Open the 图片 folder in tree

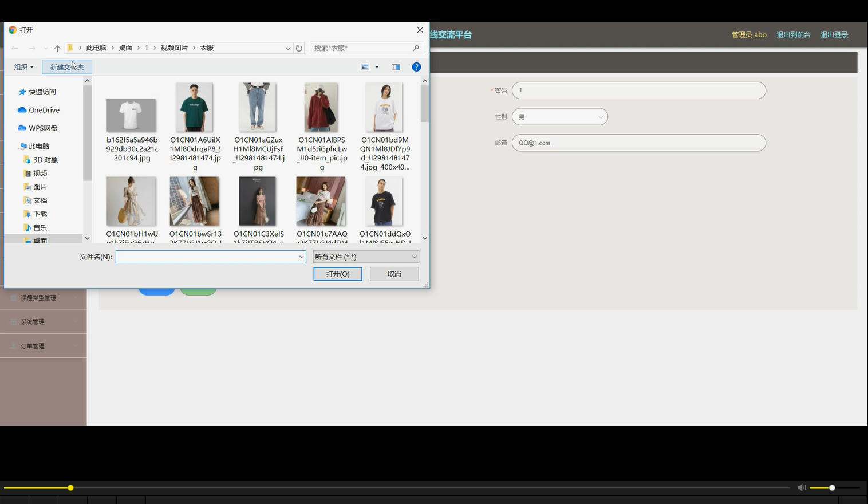tap(35, 187)
